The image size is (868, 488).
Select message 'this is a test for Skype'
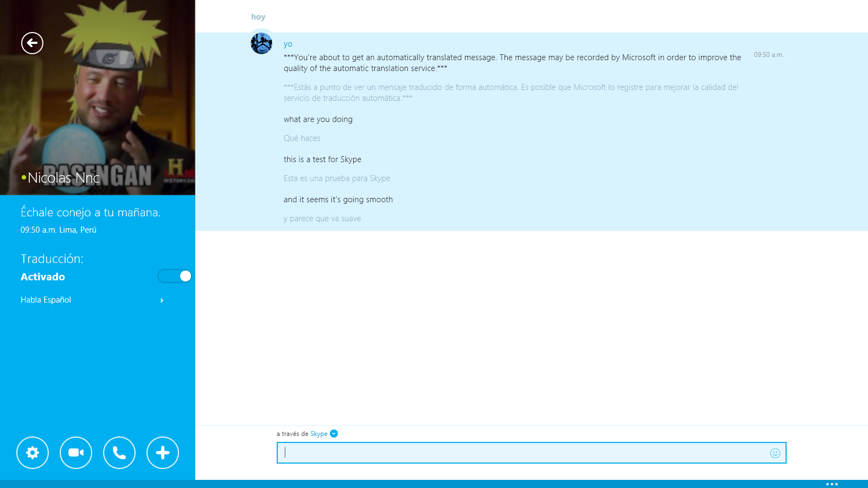[x=322, y=159]
